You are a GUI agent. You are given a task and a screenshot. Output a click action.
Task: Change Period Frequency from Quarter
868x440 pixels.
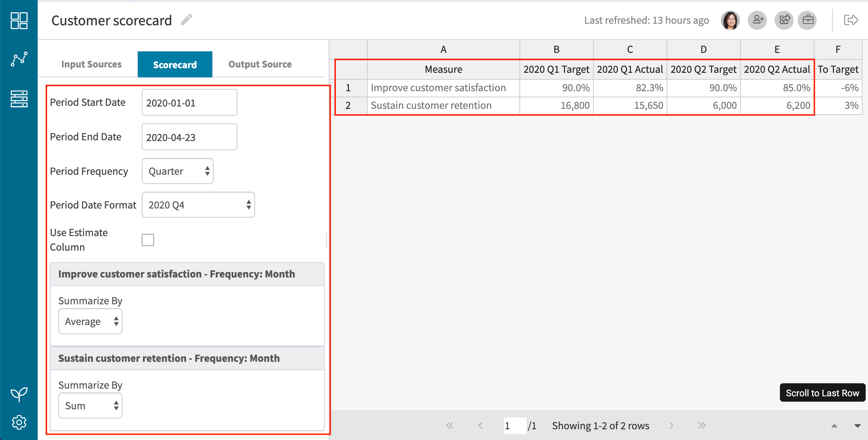(177, 171)
